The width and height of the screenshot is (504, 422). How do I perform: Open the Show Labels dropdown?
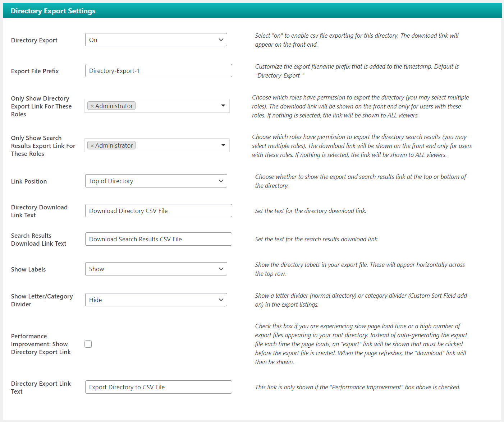coord(156,269)
